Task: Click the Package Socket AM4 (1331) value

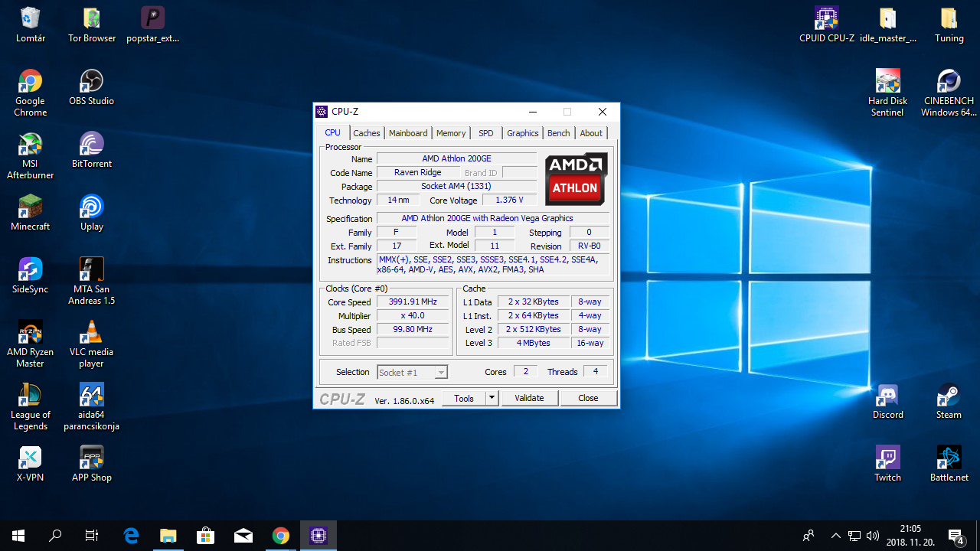Action: (x=456, y=186)
